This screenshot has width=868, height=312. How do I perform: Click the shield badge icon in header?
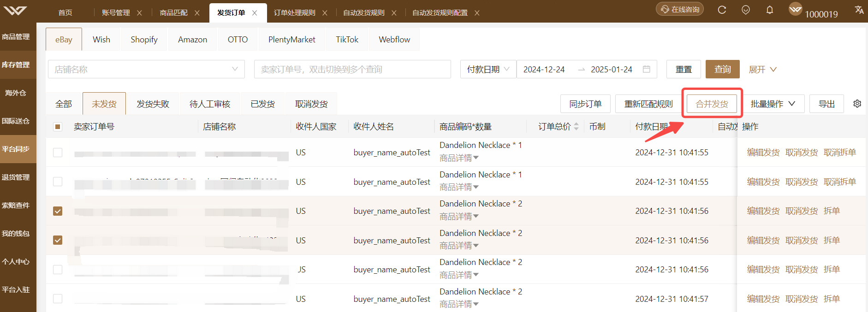[x=746, y=10]
